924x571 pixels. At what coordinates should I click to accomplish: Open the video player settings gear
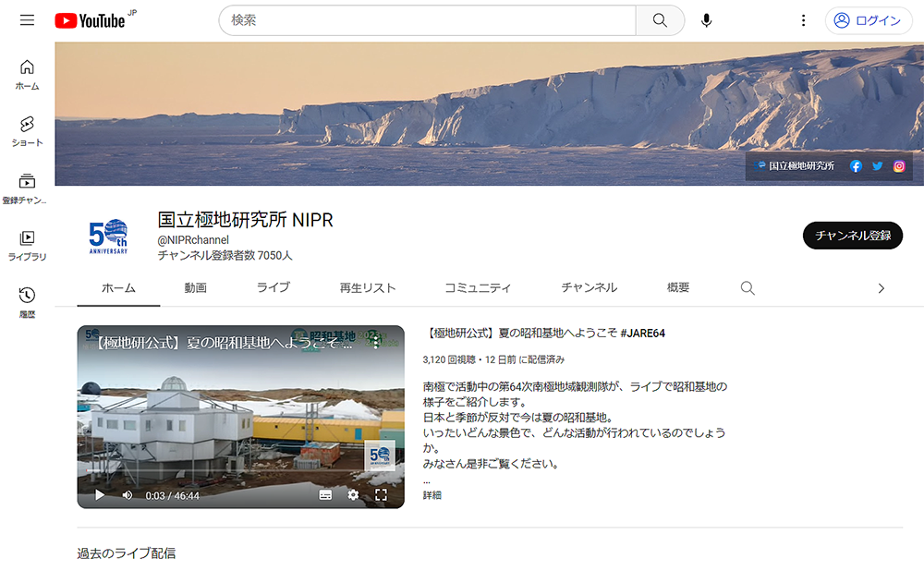pos(353,495)
